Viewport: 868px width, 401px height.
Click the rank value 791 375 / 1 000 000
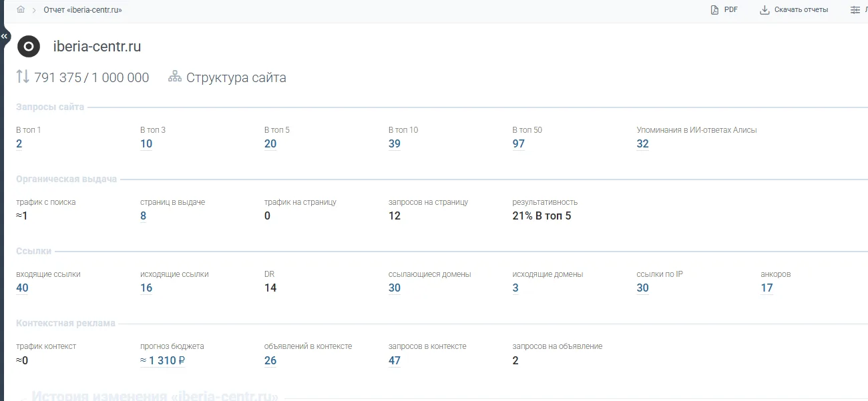tap(91, 77)
